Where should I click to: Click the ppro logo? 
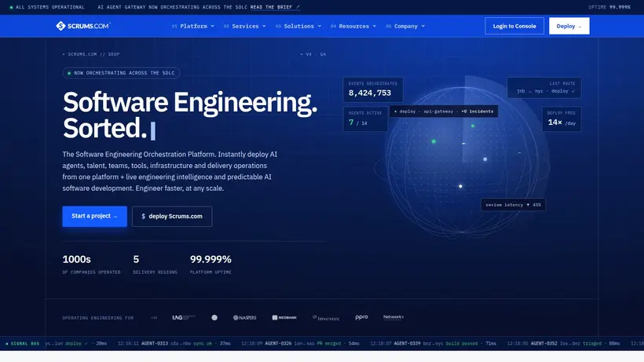click(x=361, y=317)
